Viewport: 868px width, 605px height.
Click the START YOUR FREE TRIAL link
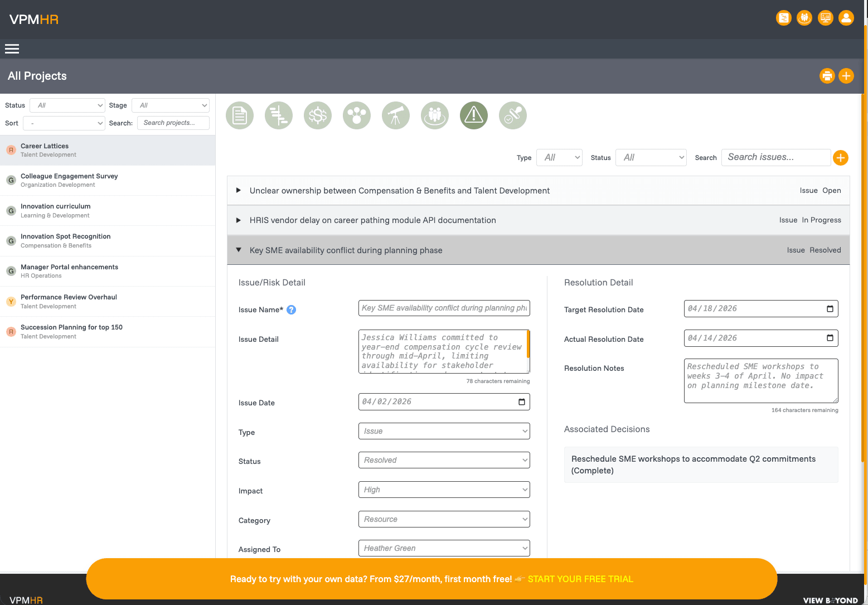[x=580, y=579]
